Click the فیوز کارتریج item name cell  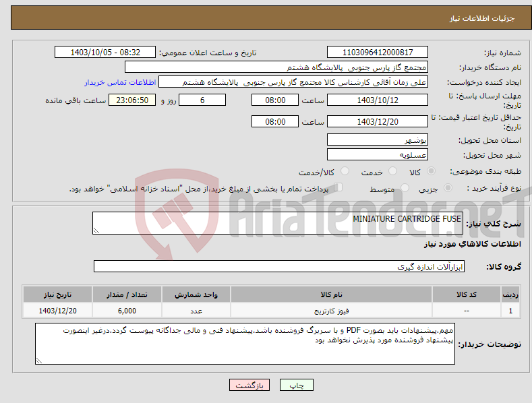(x=331, y=311)
